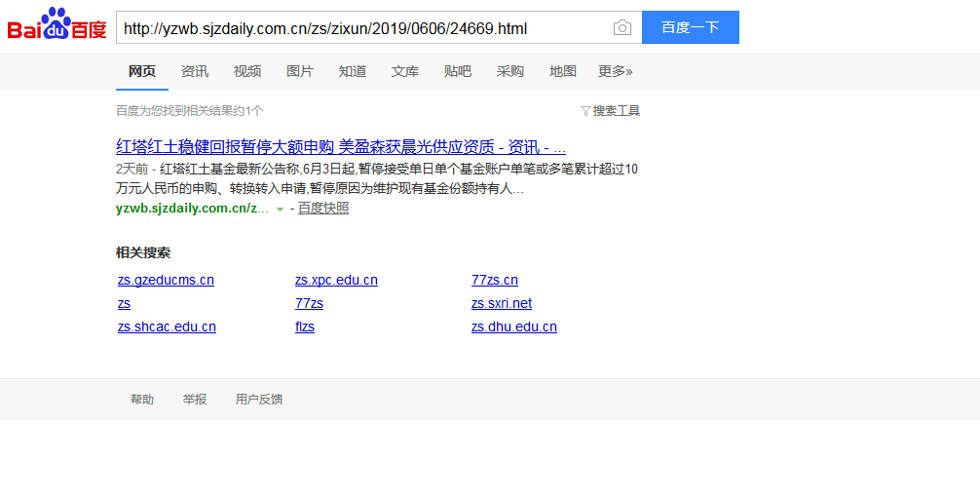980x499 pixels.
Task: Expand the 更多» menu
Action: coord(615,71)
